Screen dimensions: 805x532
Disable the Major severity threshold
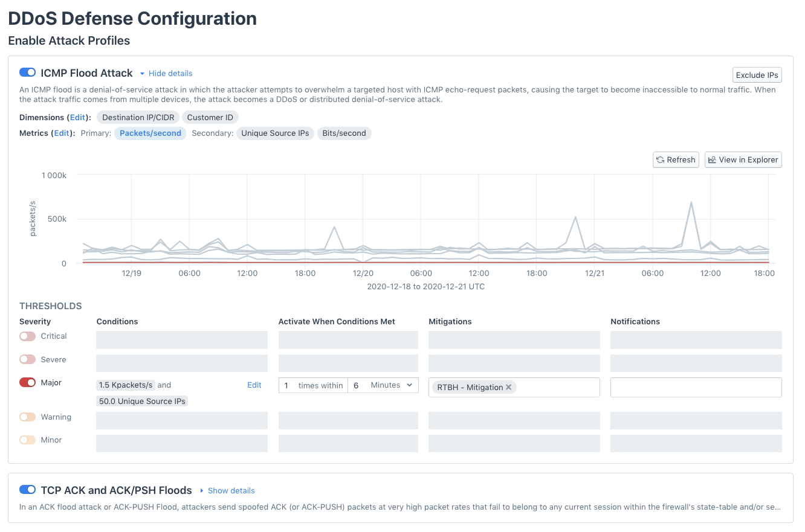click(27, 382)
